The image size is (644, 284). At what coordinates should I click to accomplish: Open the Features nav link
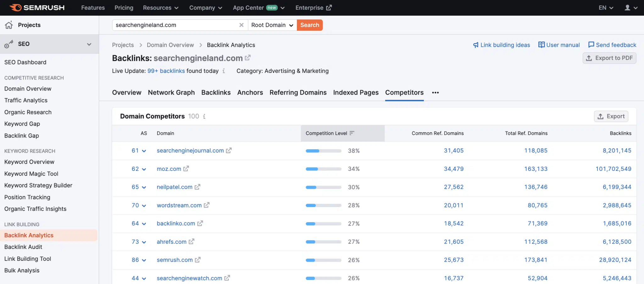point(93,8)
